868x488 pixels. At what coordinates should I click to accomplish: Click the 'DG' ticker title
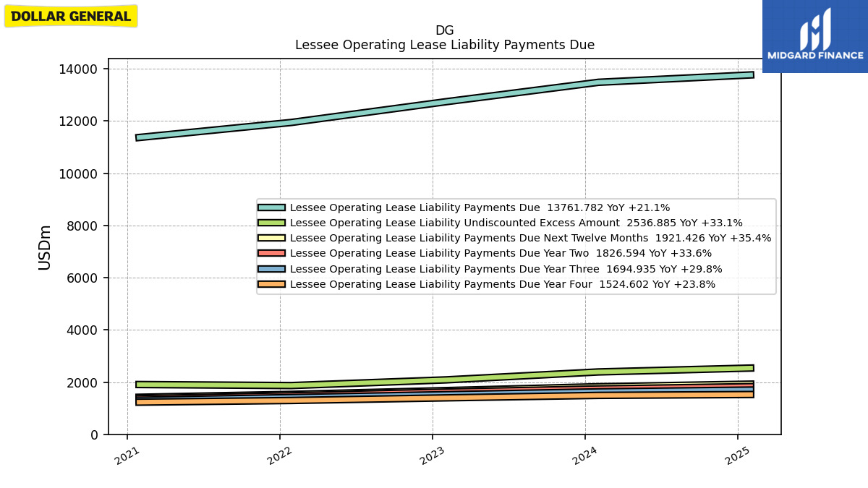click(445, 31)
